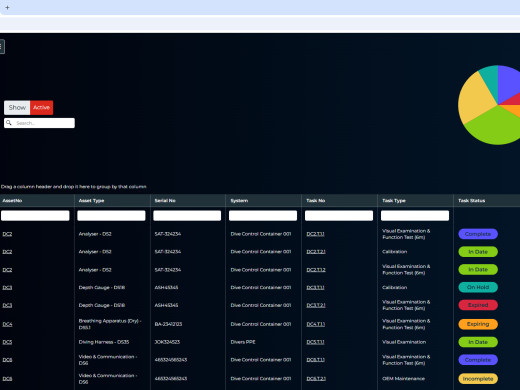520x390 pixels.
Task: Click the Breathing Apparatus (Dry) asset type cell
Action: [110, 324]
